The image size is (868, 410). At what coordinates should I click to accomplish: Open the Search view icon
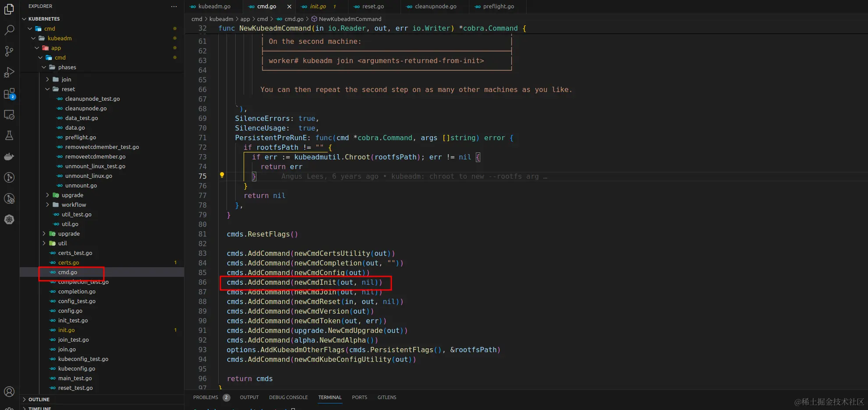9,30
